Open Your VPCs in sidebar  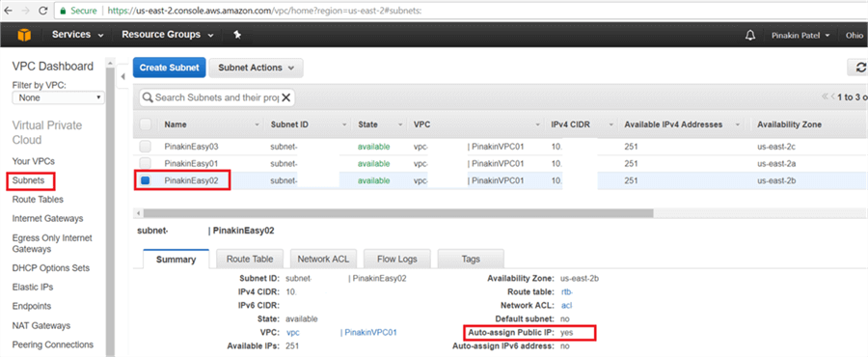[33, 161]
